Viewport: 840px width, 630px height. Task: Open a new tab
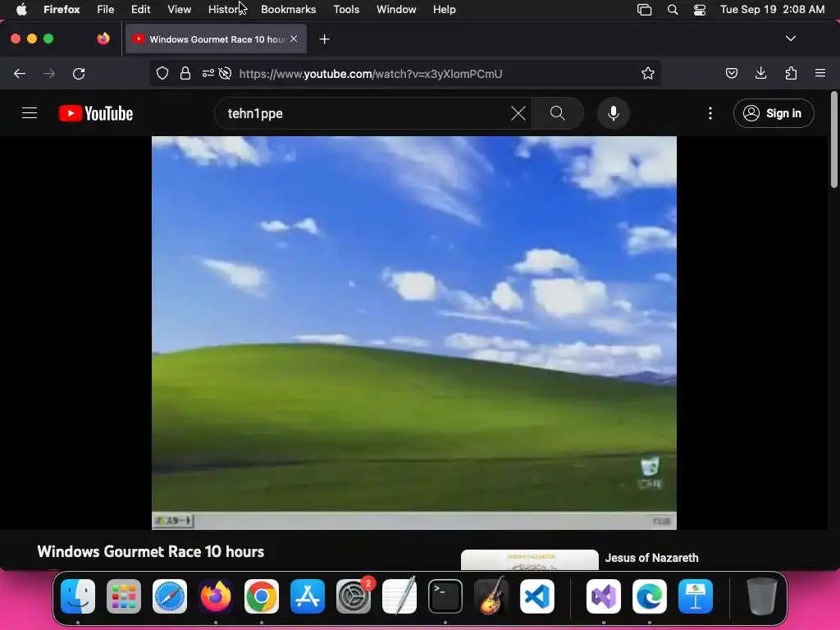click(324, 39)
